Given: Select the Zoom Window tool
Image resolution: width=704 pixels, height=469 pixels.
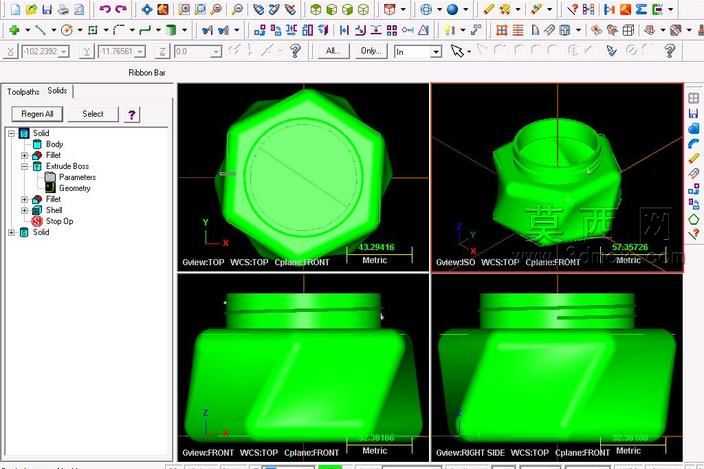Looking at the screenshot, I should click(200, 9).
